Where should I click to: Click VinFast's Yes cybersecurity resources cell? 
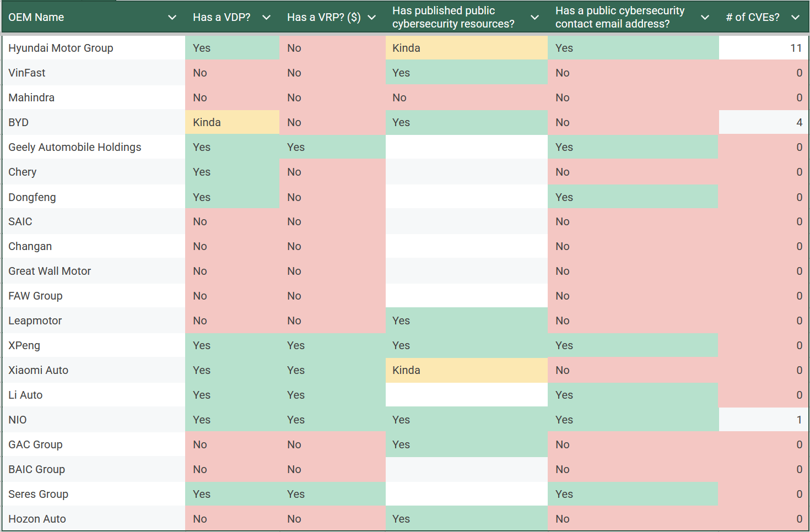click(x=467, y=73)
